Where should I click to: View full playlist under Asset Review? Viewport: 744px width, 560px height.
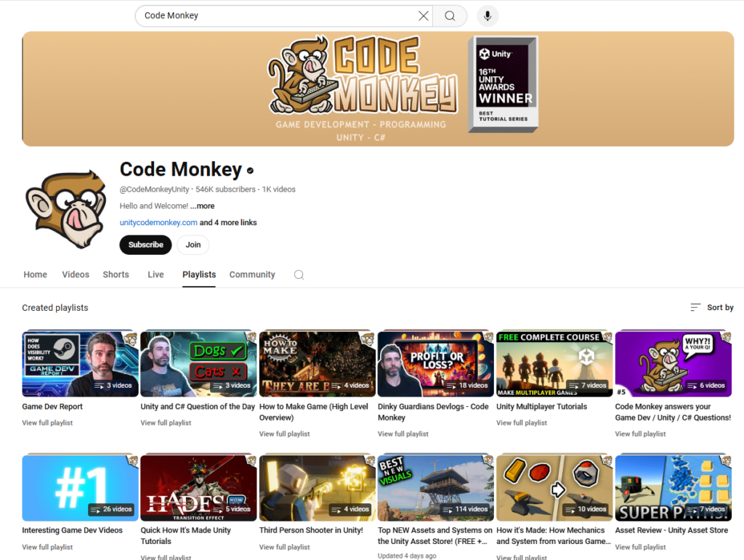point(640,547)
